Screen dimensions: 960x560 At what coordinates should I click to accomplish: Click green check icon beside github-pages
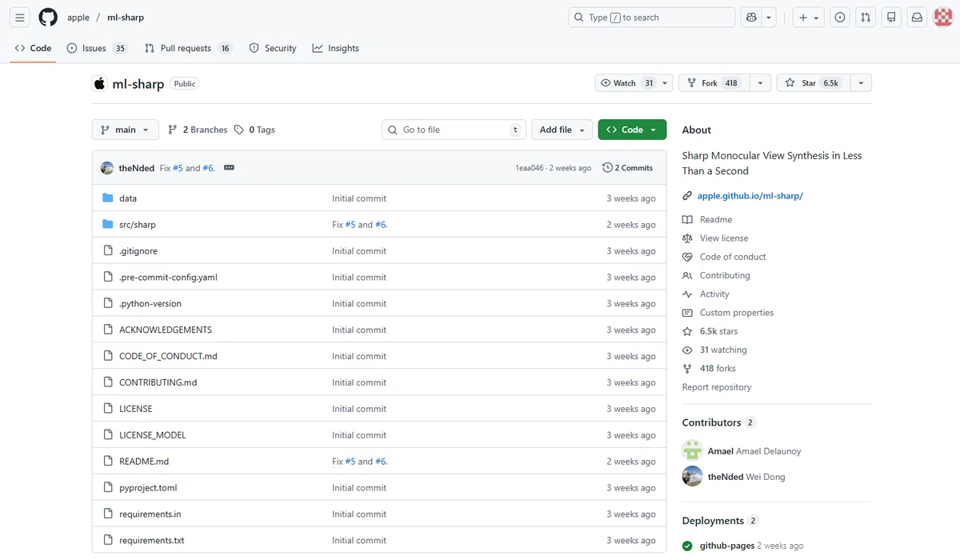click(x=687, y=546)
